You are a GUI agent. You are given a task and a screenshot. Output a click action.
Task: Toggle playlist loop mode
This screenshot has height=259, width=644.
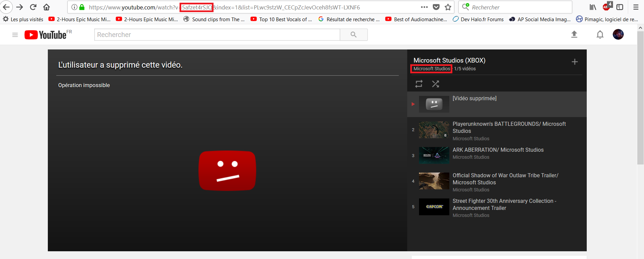point(419,84)
